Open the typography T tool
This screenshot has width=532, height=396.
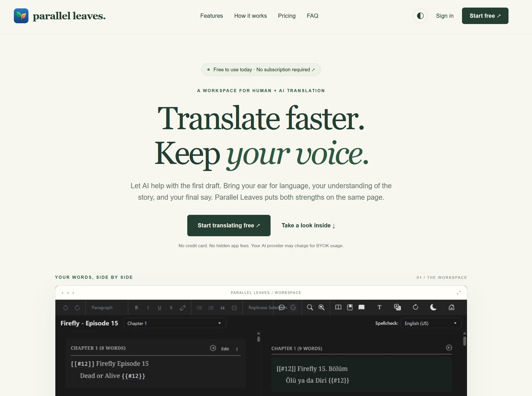pyautogui.click(x=379, y=307)
